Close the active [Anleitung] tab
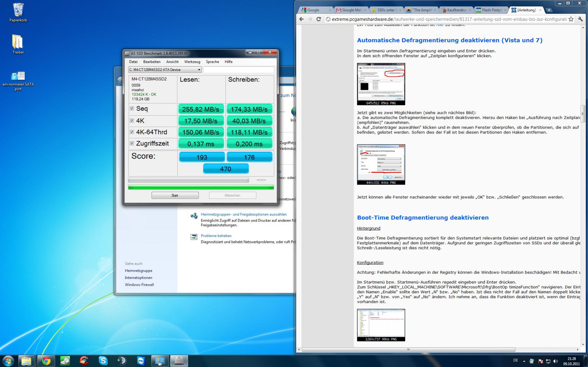The height and width of the screenshot is (367, 588). pos(540,10)
